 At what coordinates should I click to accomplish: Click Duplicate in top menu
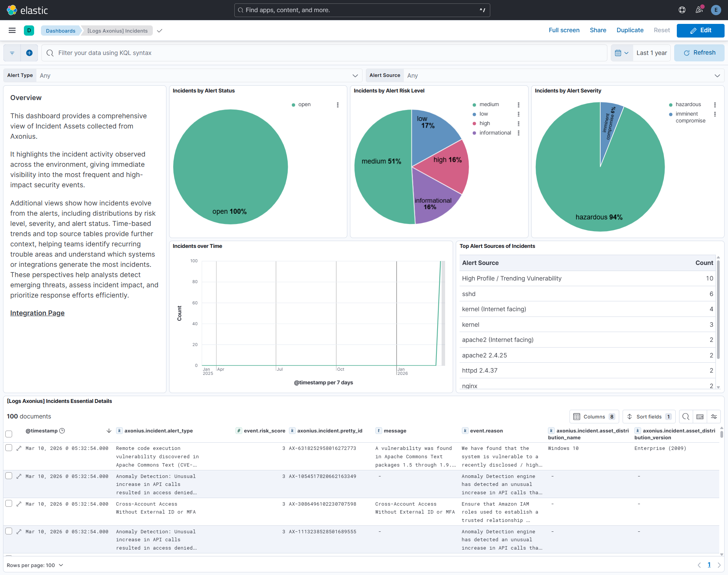(x=630, y=30)
